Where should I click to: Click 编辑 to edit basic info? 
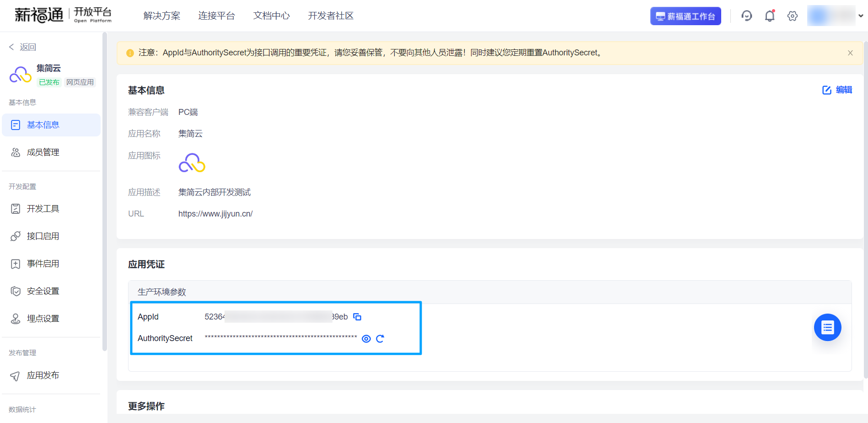pyautogui.click(x=837, y=90)
